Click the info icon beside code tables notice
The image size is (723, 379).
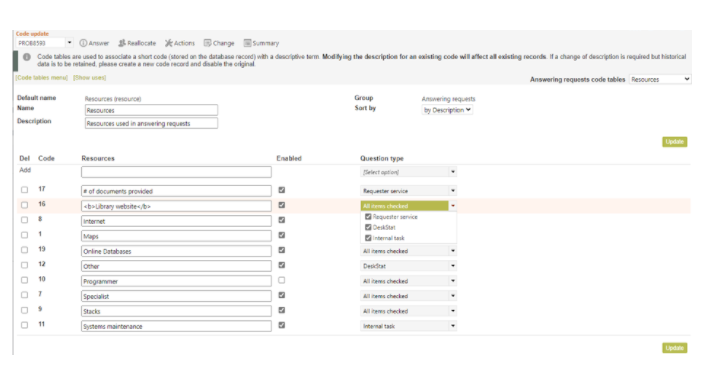coord(27,57)
